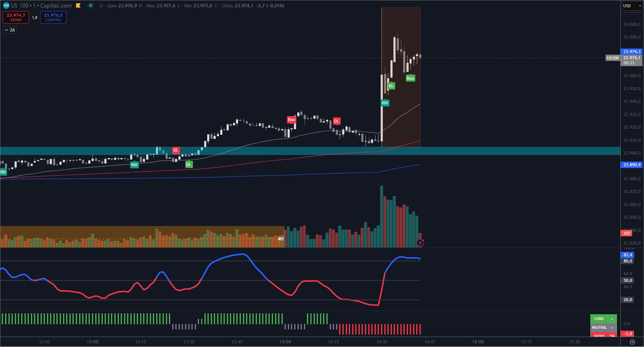Image resolution: width=644 pixels, height=347 pixels.
Task: Open chart settings hexagon icon at the bottom right
Action: coord(632,342)
